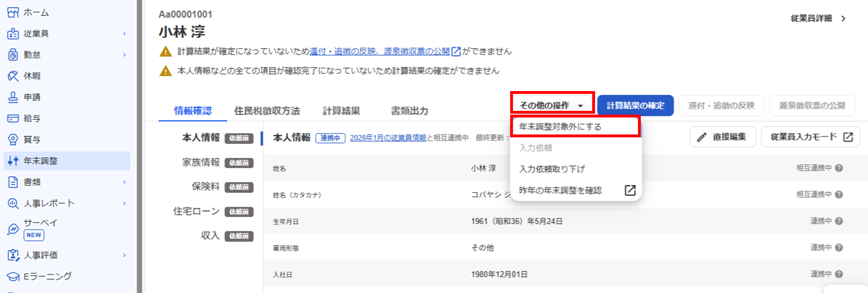Viewport: 868px width, 293px height.
Task: Click help icon beside 姓名 相互連携中
Action: click(x=839, y=168)
